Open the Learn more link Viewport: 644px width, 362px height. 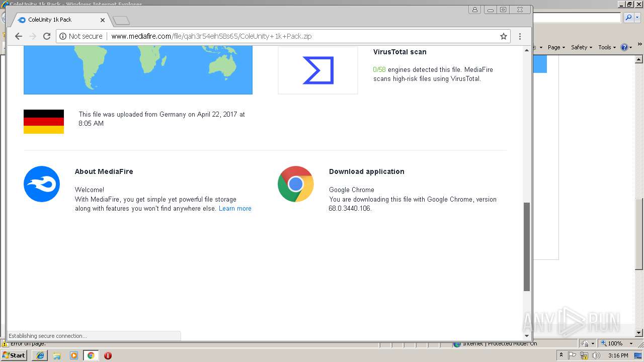pos(235,209)
